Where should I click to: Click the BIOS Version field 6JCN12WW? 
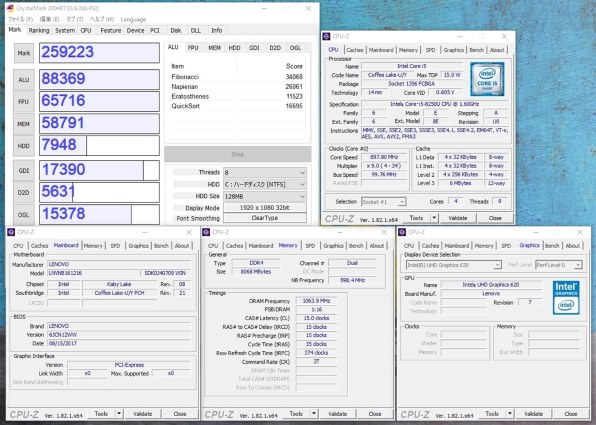click(x=119, y=335)
